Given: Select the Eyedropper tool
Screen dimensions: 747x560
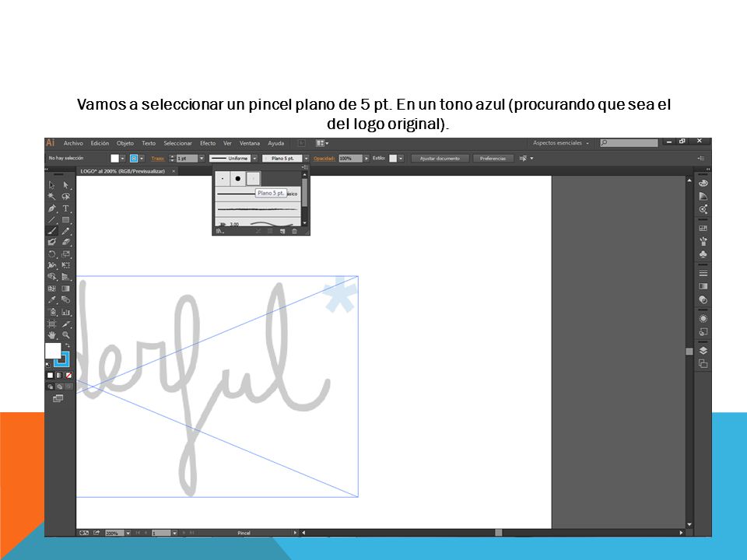Looking at the screenshot, I should (52, 300).
